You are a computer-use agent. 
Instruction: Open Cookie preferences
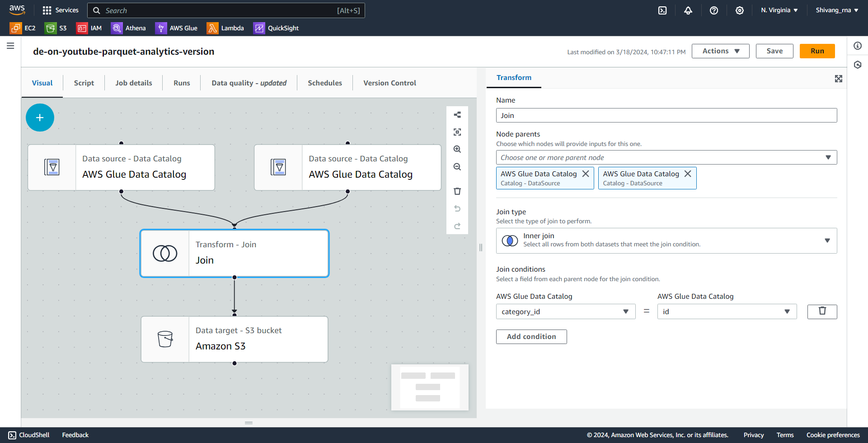pos(833,435)
